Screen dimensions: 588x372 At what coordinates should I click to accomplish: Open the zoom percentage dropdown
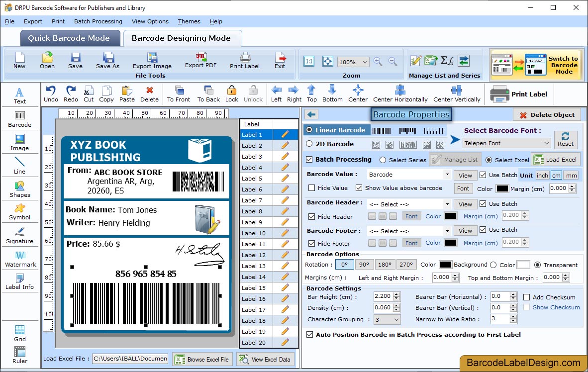click(365, 62)
